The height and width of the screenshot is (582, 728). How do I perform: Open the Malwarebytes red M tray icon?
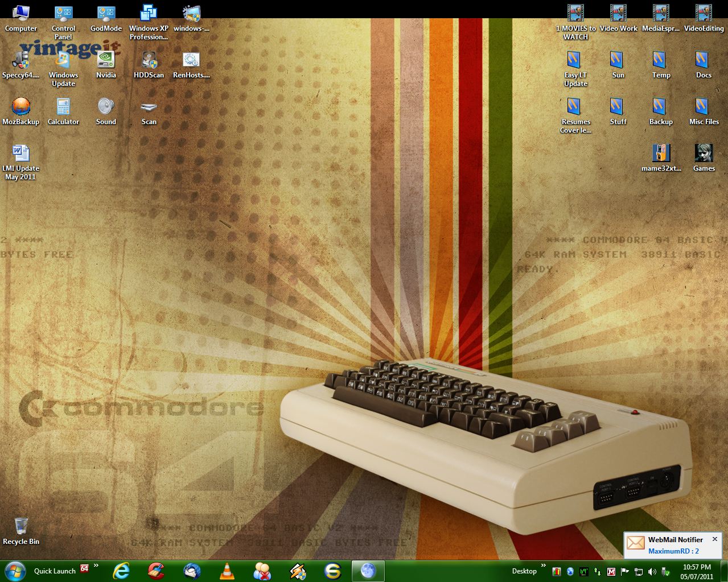611,571
